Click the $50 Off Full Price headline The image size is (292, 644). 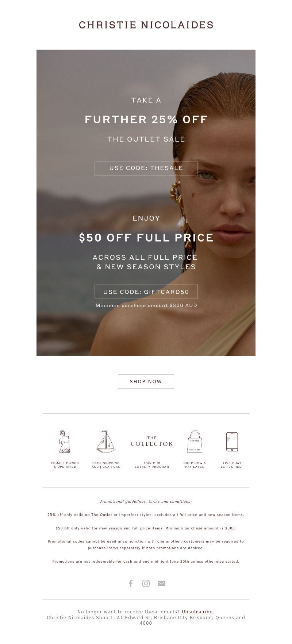click(x=146, y=238)
